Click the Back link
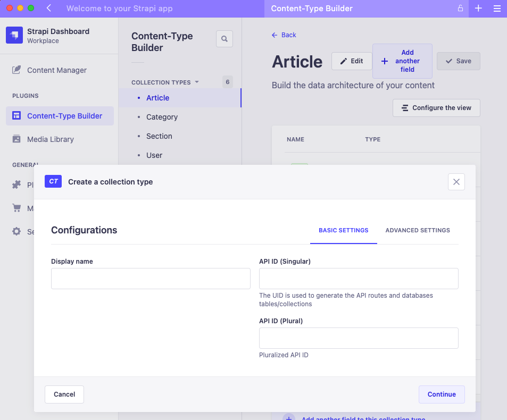 [284, 35]
